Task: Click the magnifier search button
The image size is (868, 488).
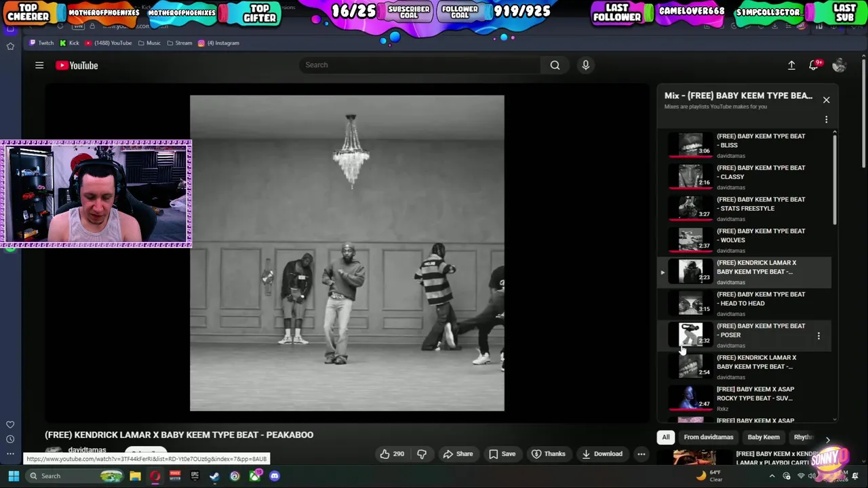Action: pyautogui.click(x=555, y=65)
